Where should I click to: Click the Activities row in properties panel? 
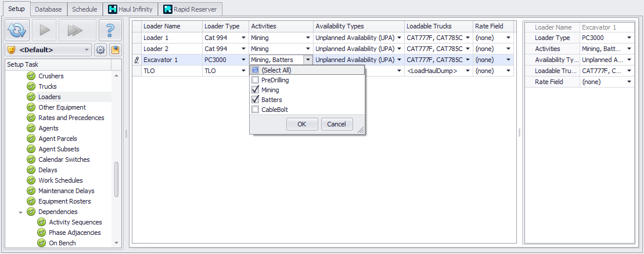click(580, 49)
